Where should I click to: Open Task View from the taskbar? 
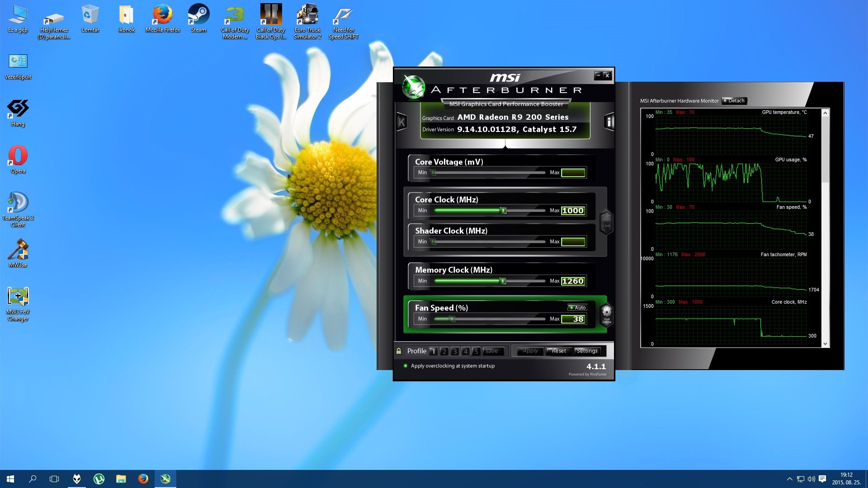pyautogui.click(x=54, y=479)
